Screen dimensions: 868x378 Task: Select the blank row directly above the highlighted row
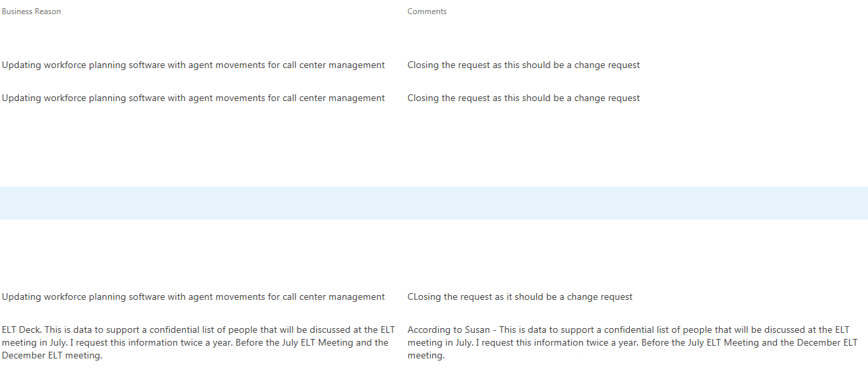pyautogui.click(x=434, y=170)
